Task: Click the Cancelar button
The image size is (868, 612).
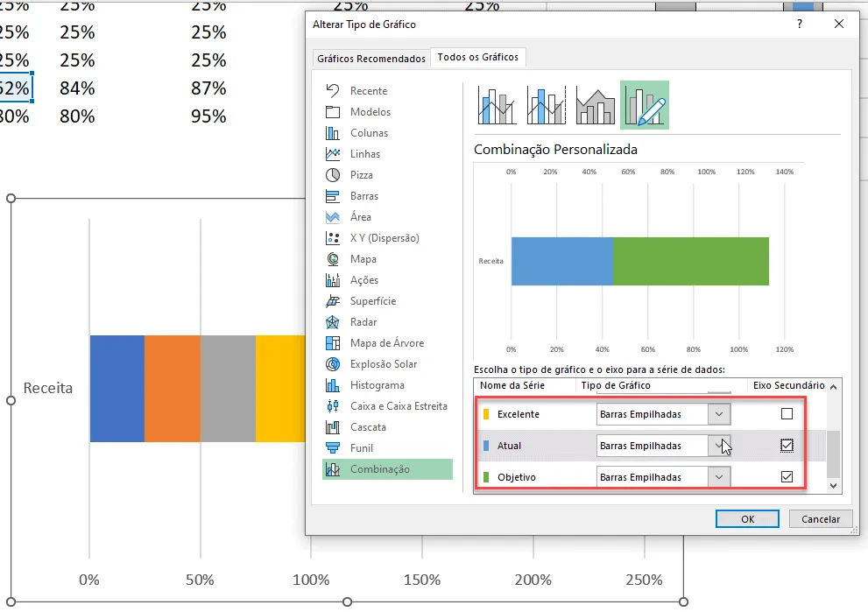Action: (821, 519)
